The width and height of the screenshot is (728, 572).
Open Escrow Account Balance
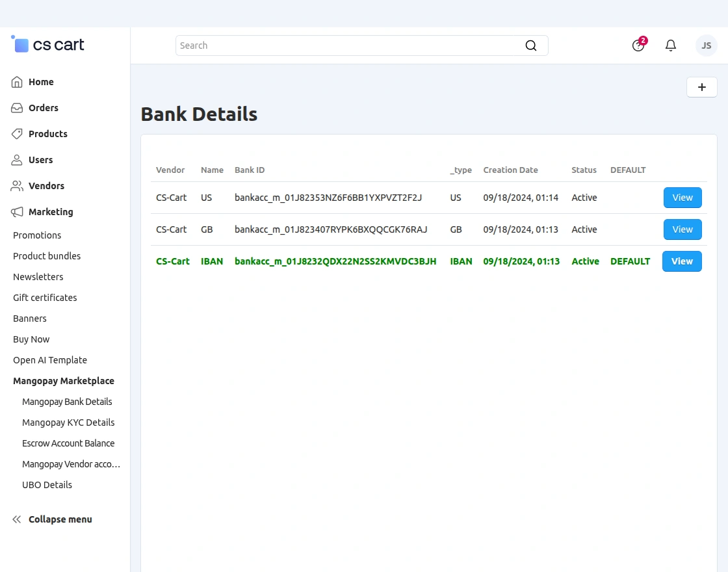click(68, 443)
